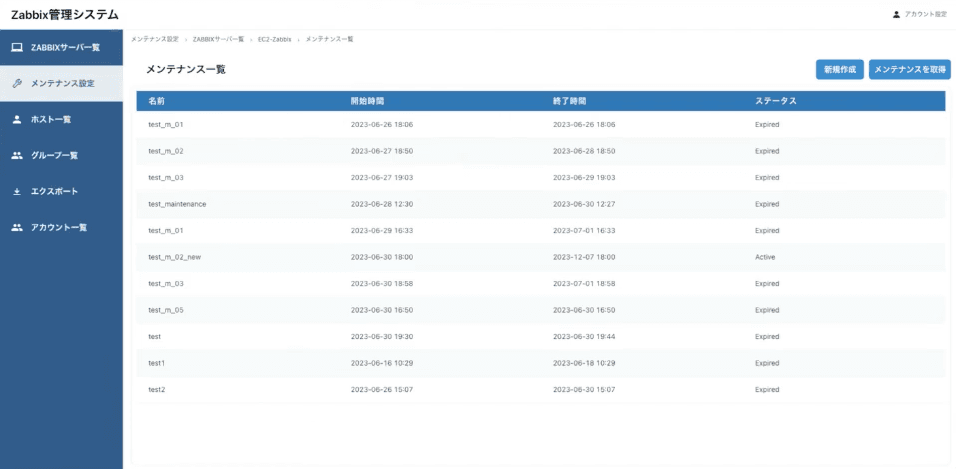
Task: Select the test_m_02_new row name
Action: 174,257
